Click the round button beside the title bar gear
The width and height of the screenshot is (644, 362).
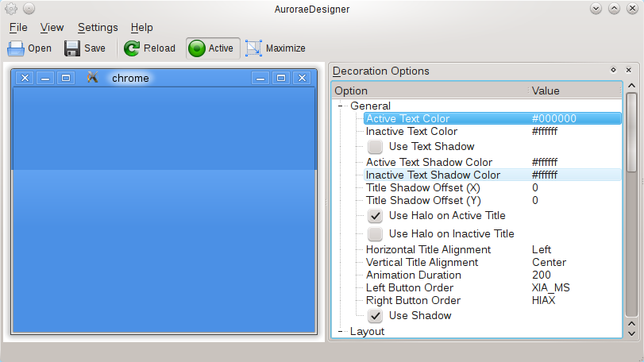29,8
